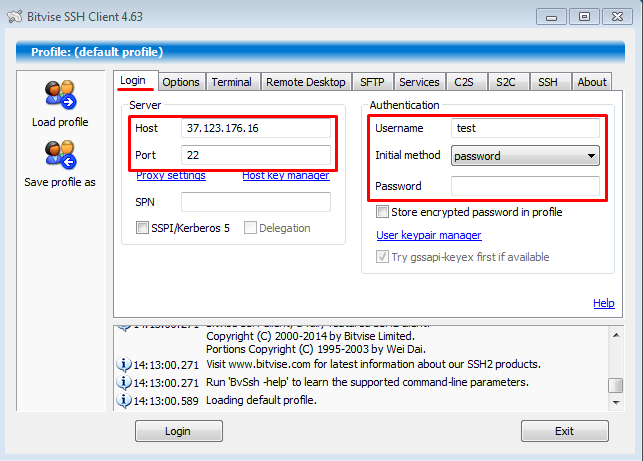Check Store encrypted password in profile

(x=382, y=212)
